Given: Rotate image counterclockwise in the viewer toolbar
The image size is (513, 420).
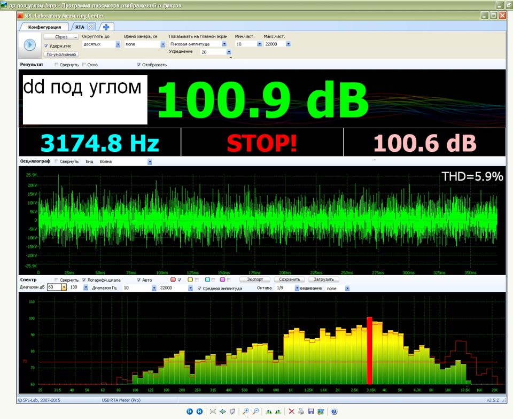Looking at the screenshot, I should [278, 411].
